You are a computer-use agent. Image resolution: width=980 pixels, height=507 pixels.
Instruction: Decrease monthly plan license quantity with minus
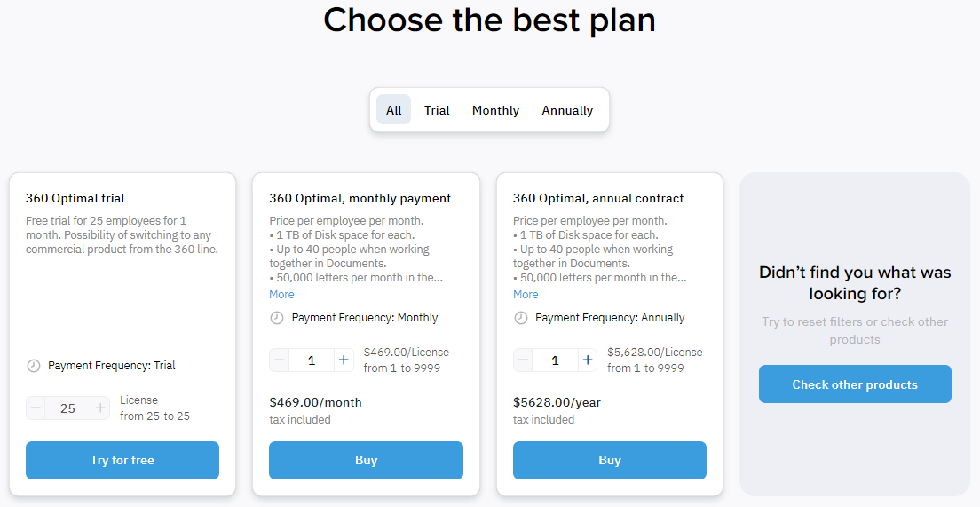(x=280, y=360)
